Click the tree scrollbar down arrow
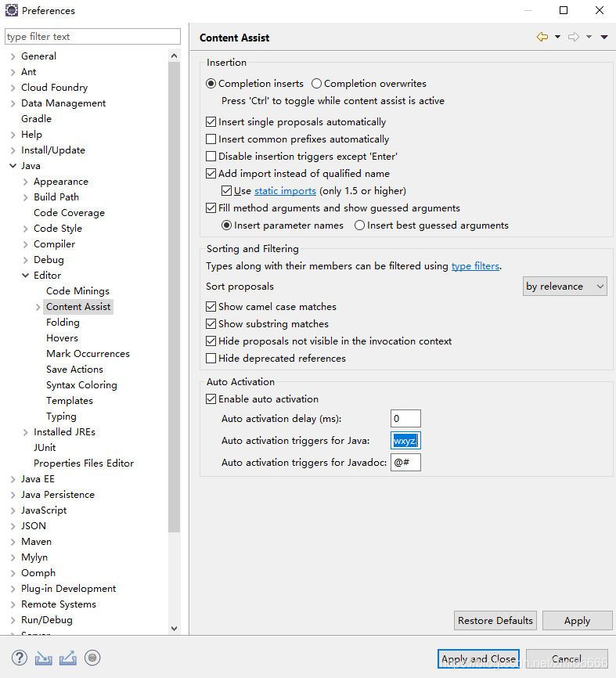Image resolution: width=616 pixels, height=678 pixels. 175,628
